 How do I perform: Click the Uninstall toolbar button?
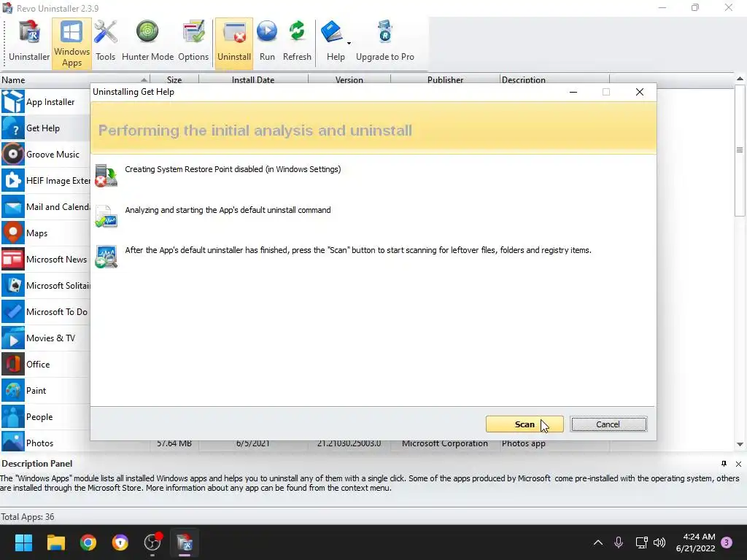(x=234, y=43)
